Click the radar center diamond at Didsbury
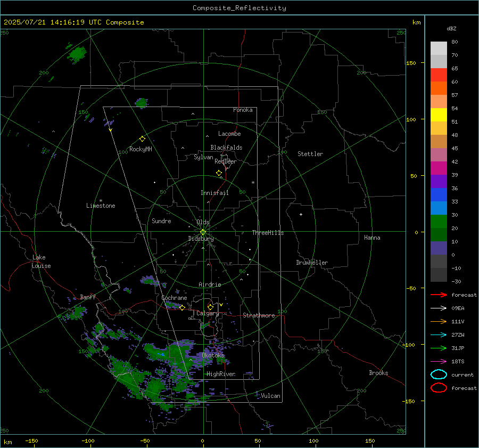 (203, 232)
